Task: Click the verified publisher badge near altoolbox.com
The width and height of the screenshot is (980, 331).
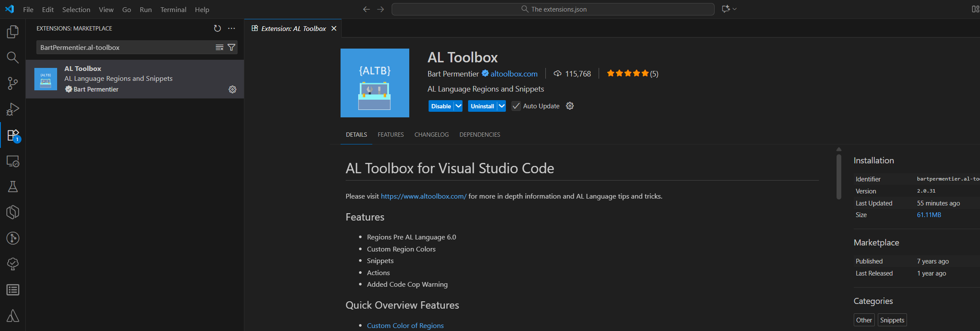Action: point(485,74)
